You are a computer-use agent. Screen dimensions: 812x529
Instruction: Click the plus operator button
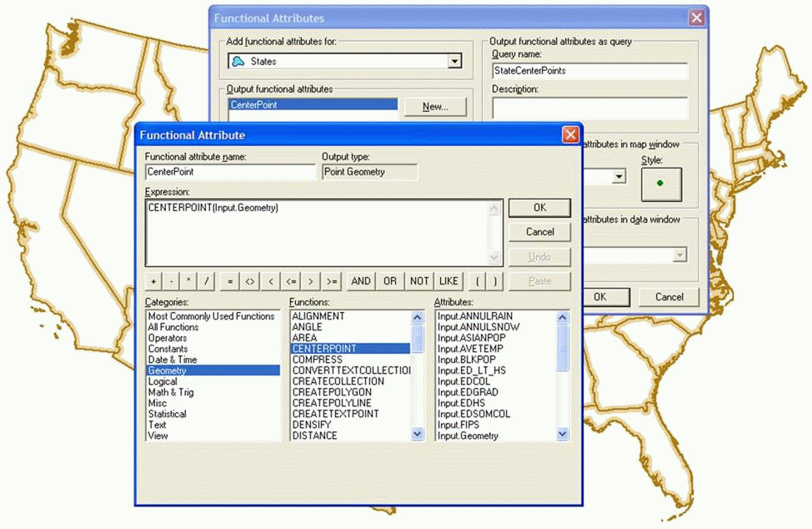[x=153, y=281]
